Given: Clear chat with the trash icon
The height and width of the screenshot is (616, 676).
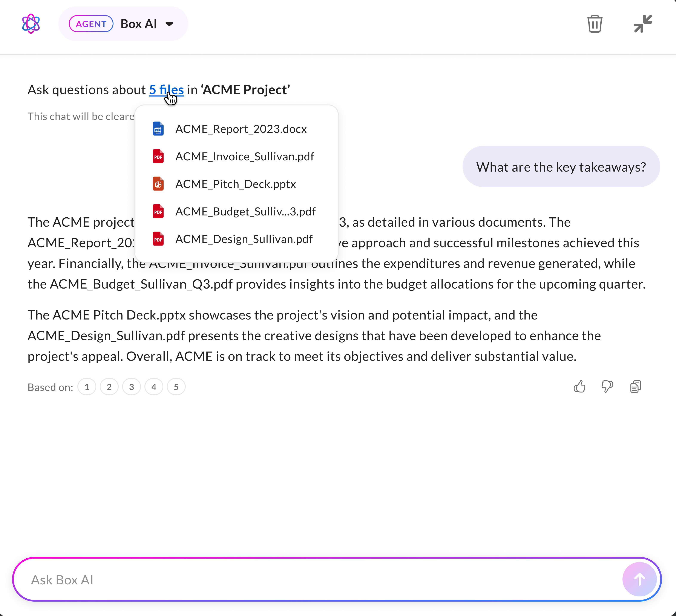Looking at the screenshot, I should click(x=595, y=24).
